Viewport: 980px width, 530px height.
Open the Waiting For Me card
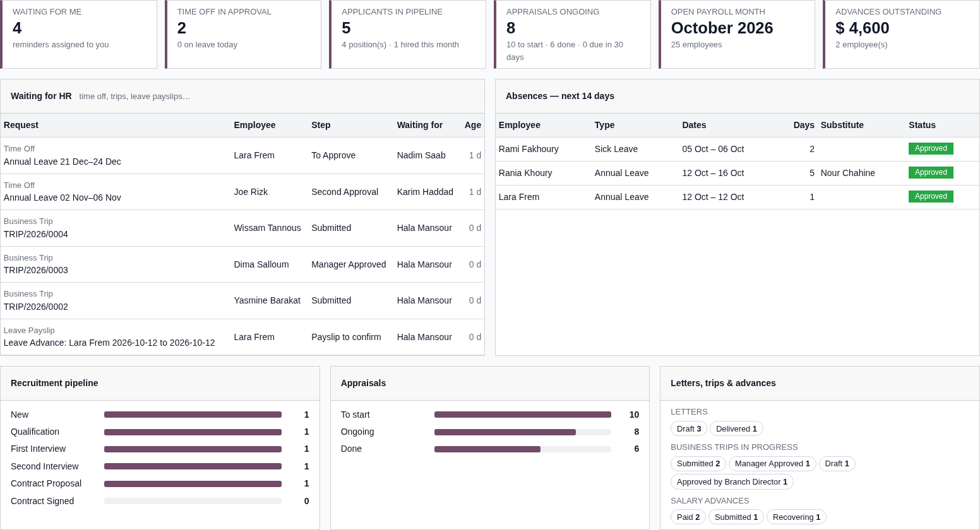(x=78, y=34)
